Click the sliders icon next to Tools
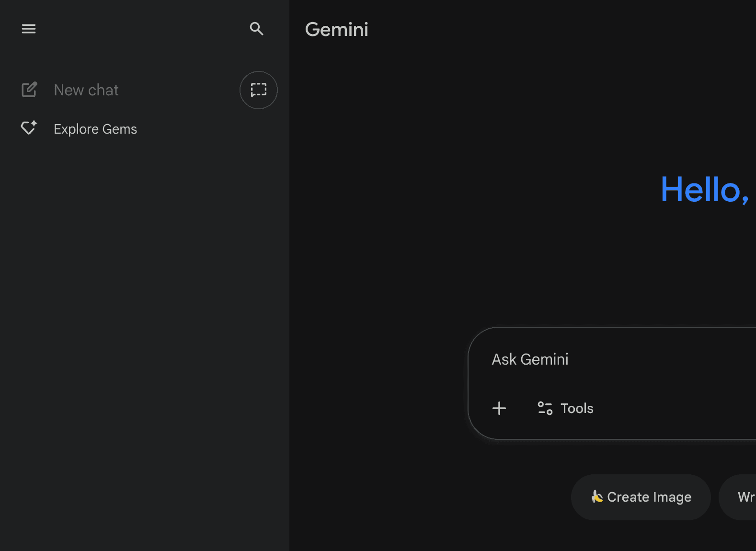The width and height of the screenshot is (756, 551). (x=545, y=408)
